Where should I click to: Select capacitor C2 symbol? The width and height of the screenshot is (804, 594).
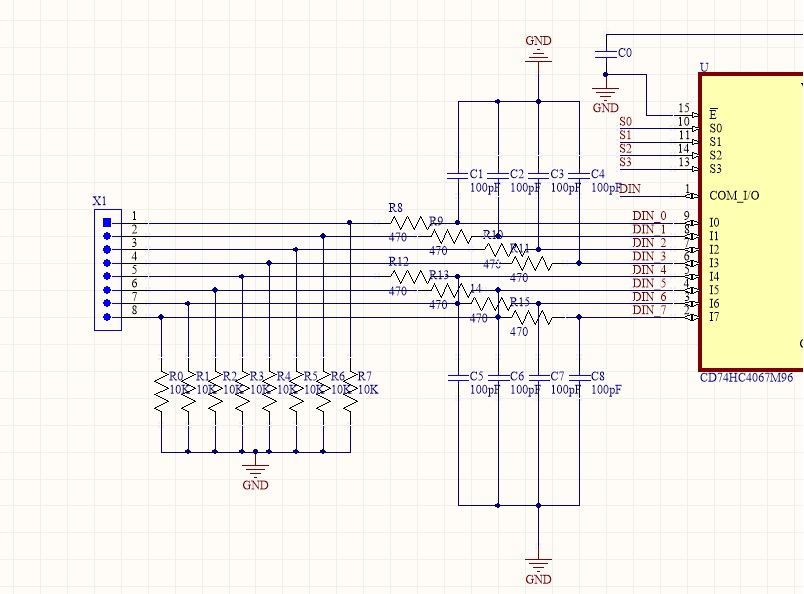[498, 175]
